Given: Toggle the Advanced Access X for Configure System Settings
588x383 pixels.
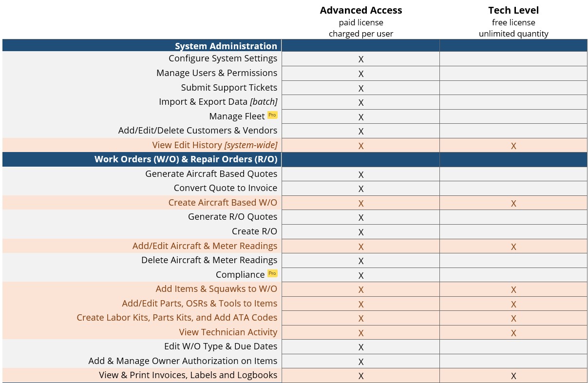Looking at the screenshot, I should click(x=361, y=59).
